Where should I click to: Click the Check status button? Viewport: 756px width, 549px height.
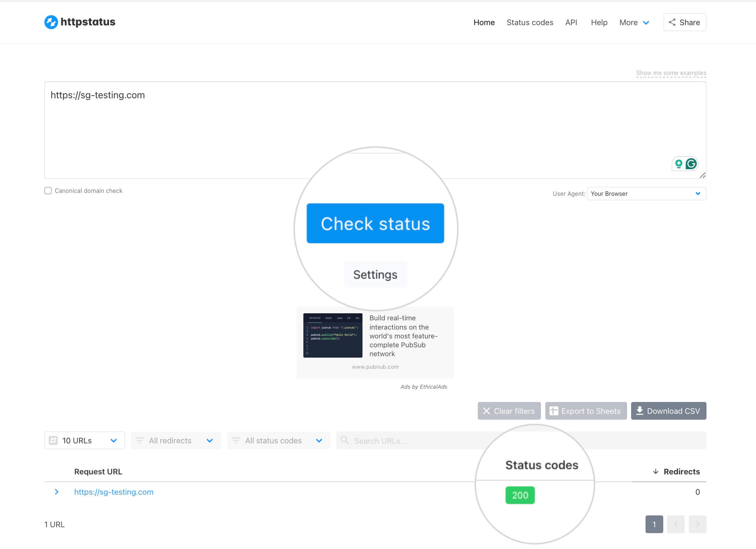[375, 223]
